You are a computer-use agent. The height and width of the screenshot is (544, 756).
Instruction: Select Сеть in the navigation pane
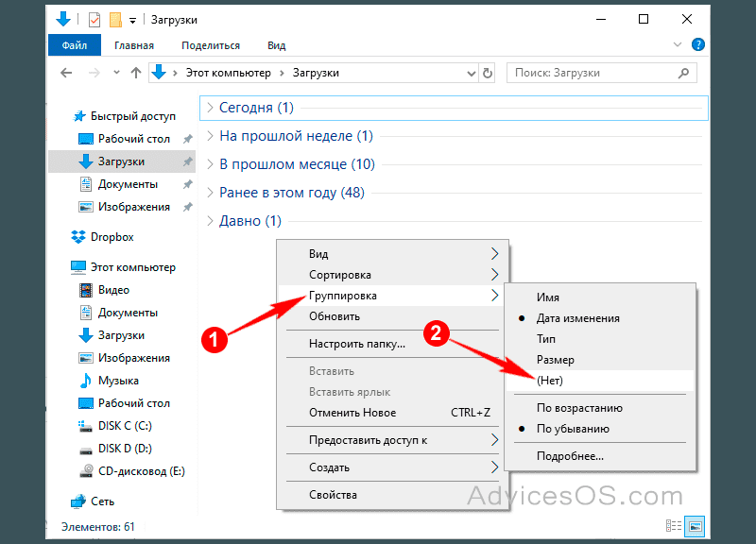pos(93,501)
